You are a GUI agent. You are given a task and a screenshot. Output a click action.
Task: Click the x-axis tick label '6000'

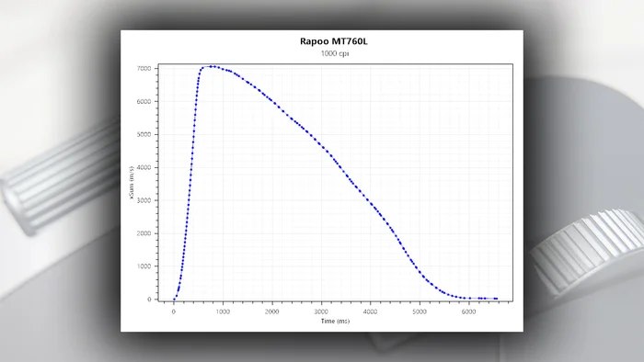468,311
